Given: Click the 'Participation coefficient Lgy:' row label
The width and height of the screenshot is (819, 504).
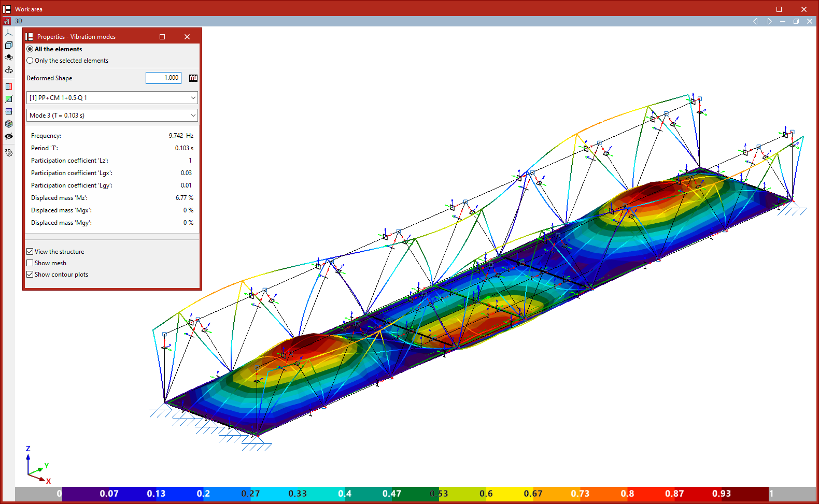Looking at the screenshot, I should (72, 185).
